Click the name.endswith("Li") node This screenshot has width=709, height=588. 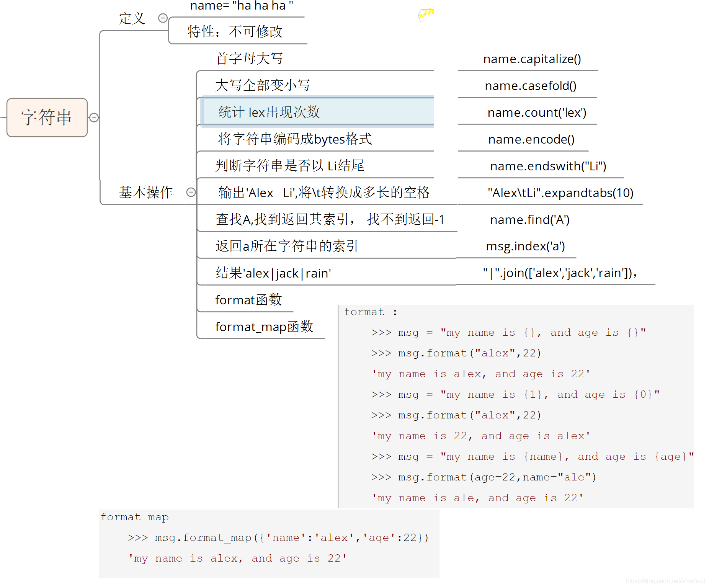[548, 166]
